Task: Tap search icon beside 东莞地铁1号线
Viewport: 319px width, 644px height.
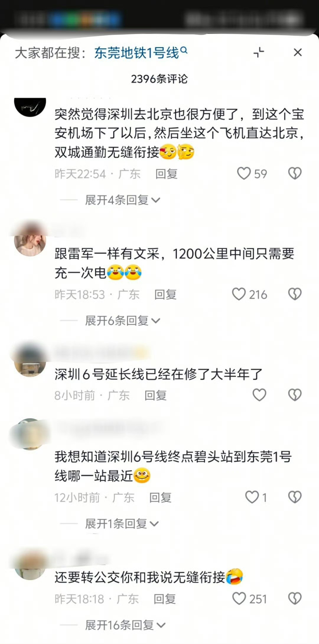Action: click(x=184, y=50)
